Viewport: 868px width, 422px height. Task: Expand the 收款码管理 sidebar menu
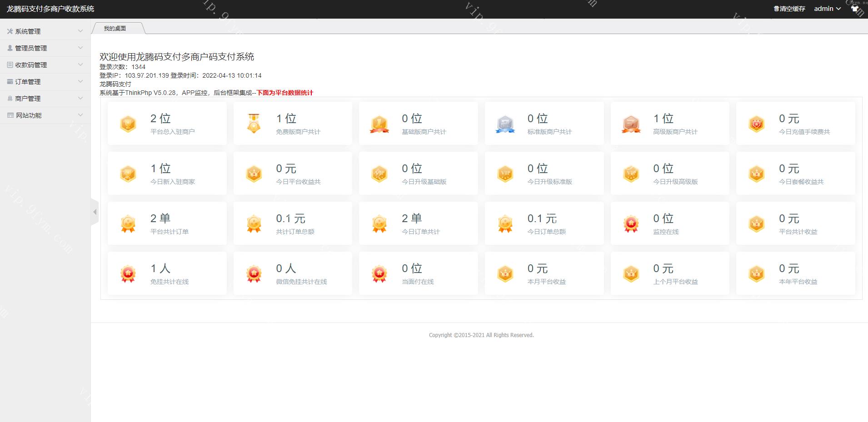(45, 65)
